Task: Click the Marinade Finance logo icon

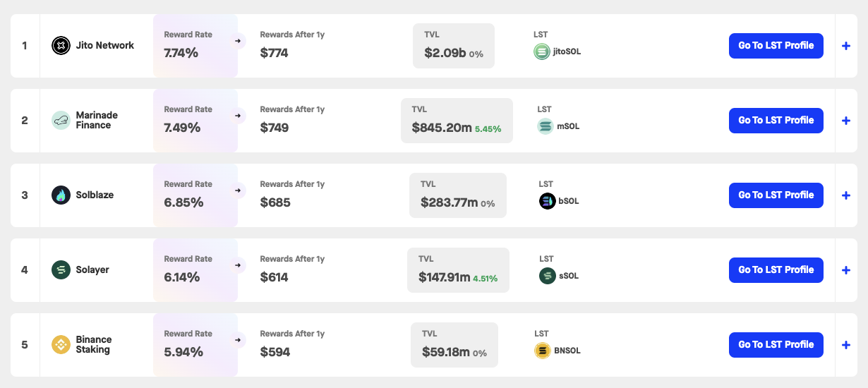Action: click(x=61, y=121)
